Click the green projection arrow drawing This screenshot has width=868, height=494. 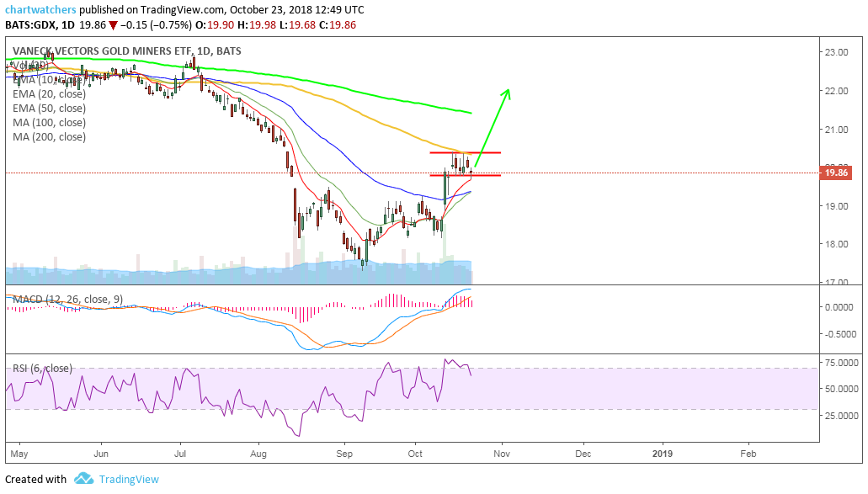[493, 127]
